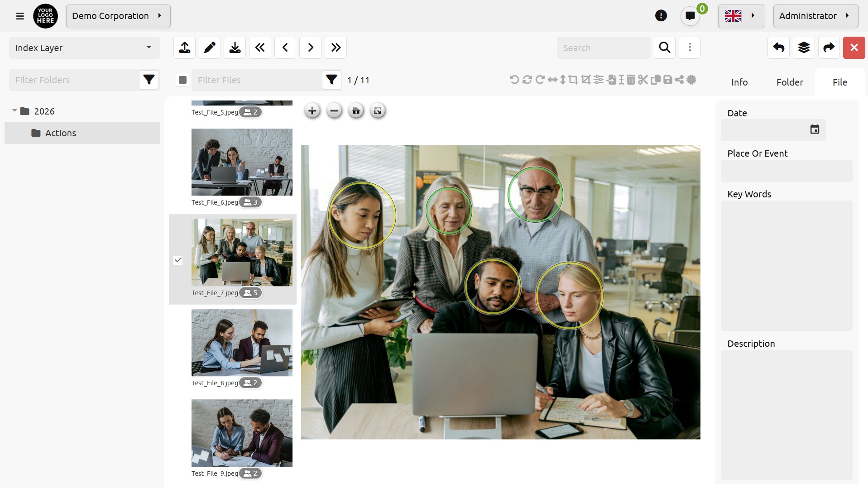Jump to first file with double-left arrows
868x488 pixels.
(260, 48)
